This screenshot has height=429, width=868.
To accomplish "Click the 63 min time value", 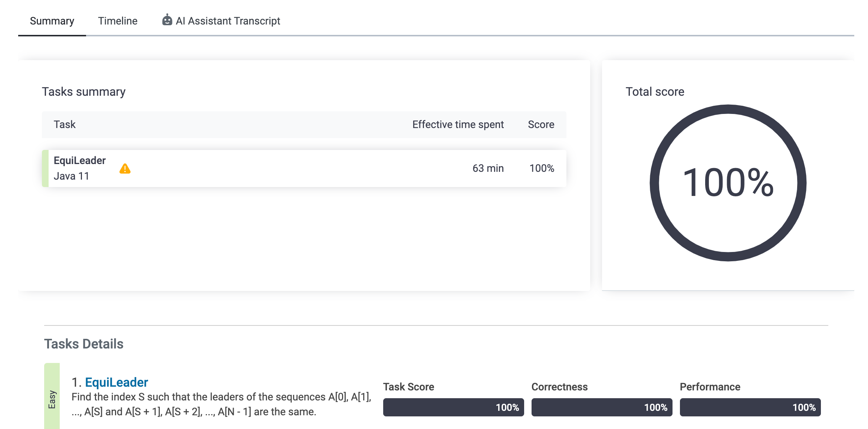I will click(488, 168).
